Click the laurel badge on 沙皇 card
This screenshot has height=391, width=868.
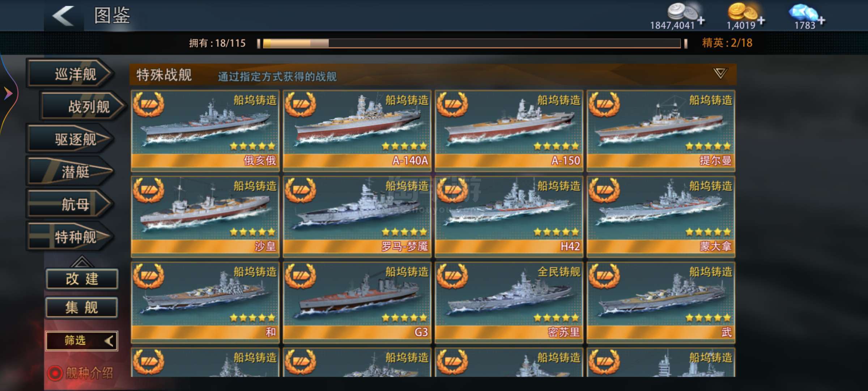(149, 190)
